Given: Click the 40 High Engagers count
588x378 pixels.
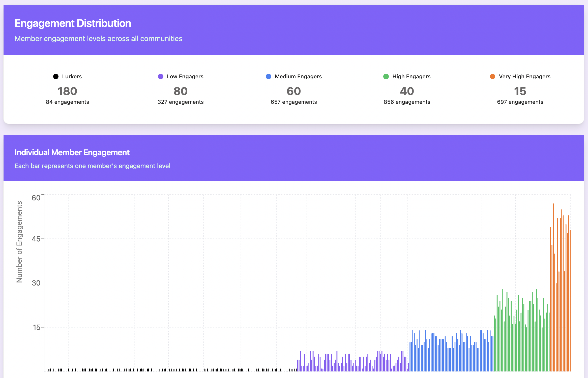Looking at the screenshot, I should tap(407, 91).
